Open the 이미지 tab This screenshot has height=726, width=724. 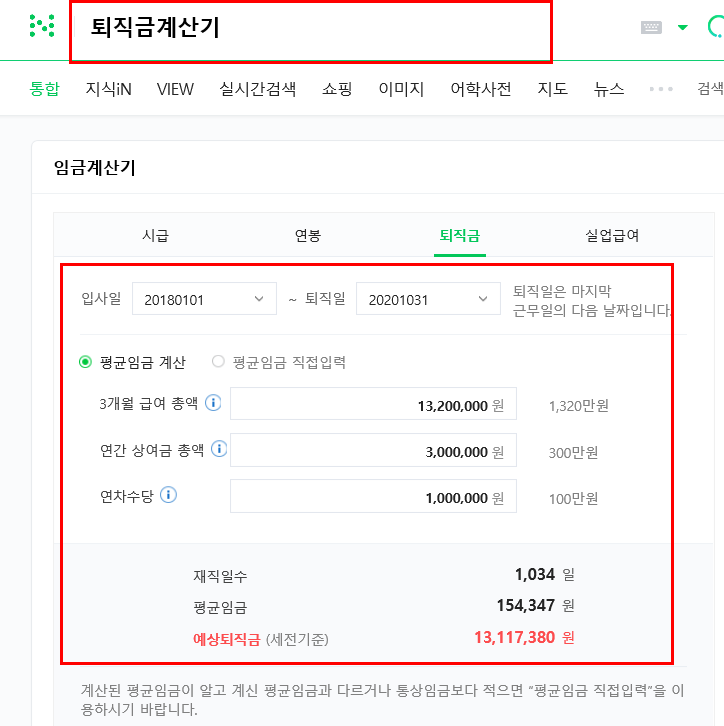401,88
